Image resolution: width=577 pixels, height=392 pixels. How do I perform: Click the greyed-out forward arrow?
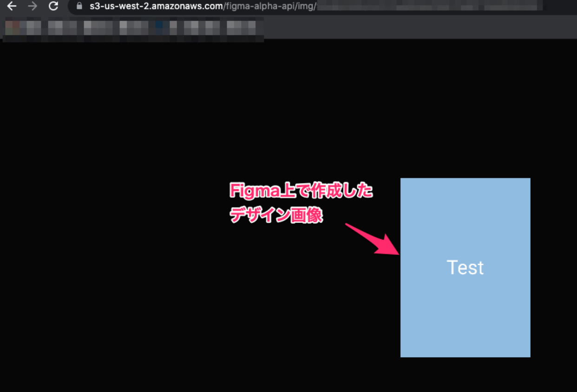pyautogui.click(x=33, y=6)
